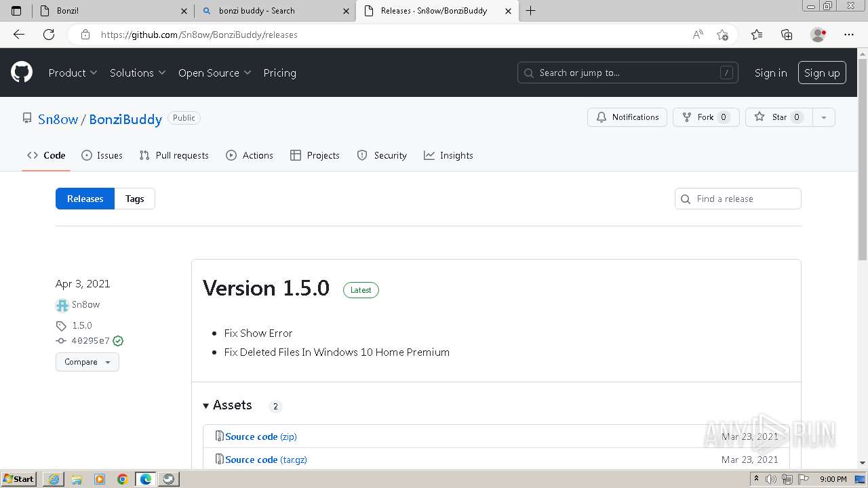Click the Notifications button

[627, 117]
